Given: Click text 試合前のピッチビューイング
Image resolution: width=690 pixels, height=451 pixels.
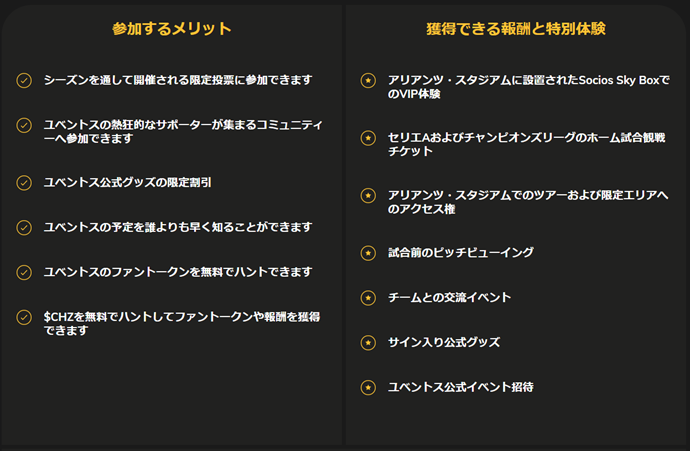Looking at the screenshot, I should pyautogui.click(x=461, y=253).
